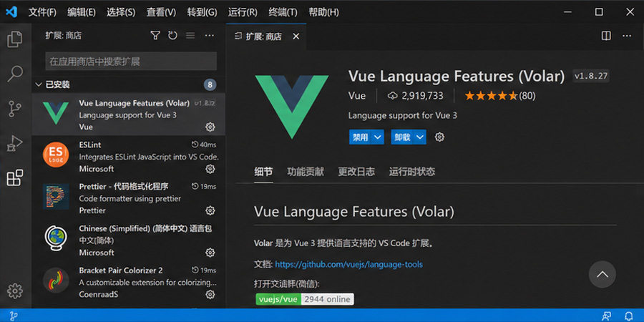Viewport: 644px width, 322px height.
Task: Click the Vue publisher name in details
Action: click(357, 96)
